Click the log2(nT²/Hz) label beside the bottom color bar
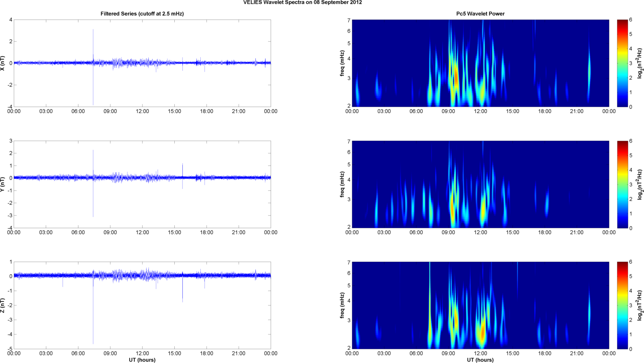The width and height of the screenshot is (644, 363). pos(640,305)
